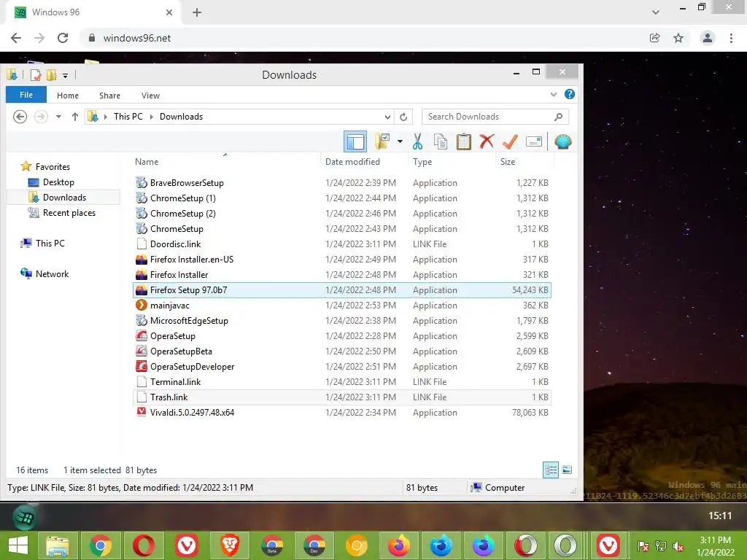Expand breadcrumb arrow before This PC

point(106,117)
